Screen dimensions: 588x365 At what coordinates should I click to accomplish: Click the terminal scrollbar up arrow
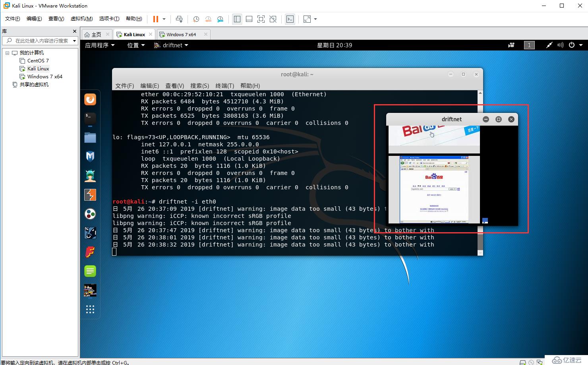click(480, 93)
